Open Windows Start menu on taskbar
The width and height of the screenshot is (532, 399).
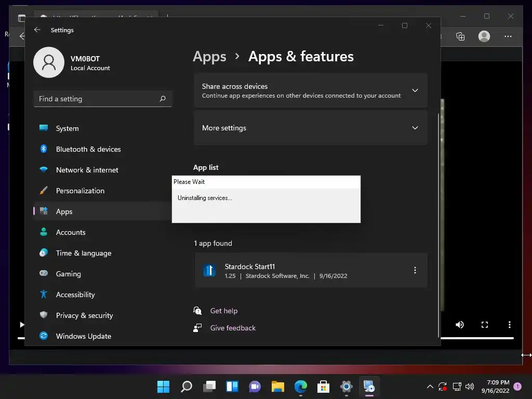(x=163, y=387)
